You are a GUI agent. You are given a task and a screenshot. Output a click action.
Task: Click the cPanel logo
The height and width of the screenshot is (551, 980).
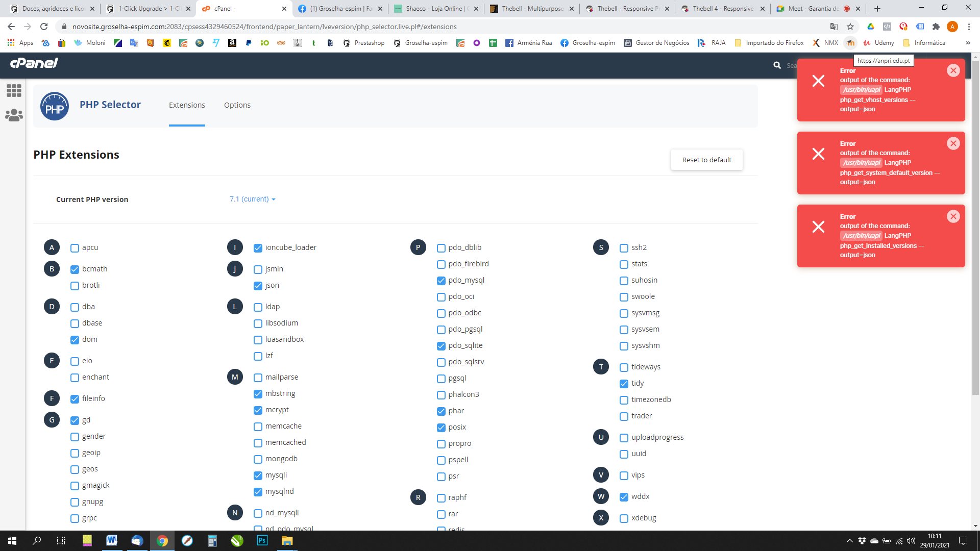pyautogui.click(x=34, y=63)
